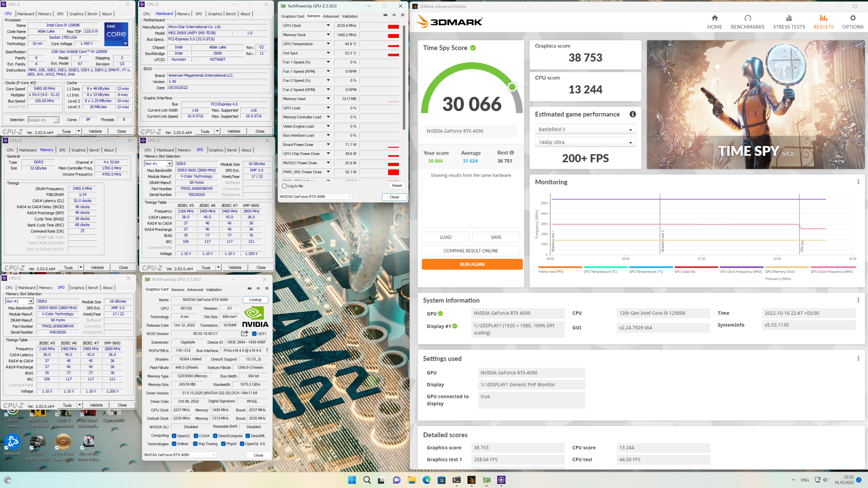Switch to the About tab in CPU-Z Memory window

108,150
